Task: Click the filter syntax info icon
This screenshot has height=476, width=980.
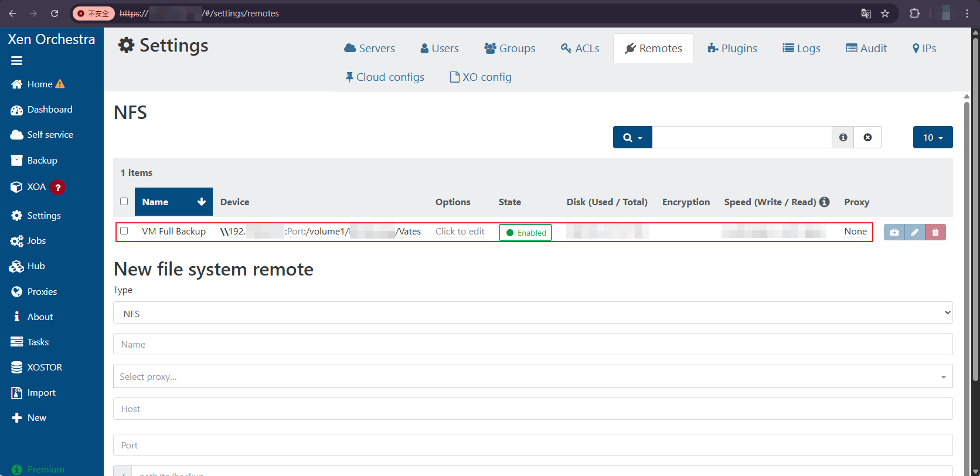Action: pyautogui.click(x=843, y=137)
